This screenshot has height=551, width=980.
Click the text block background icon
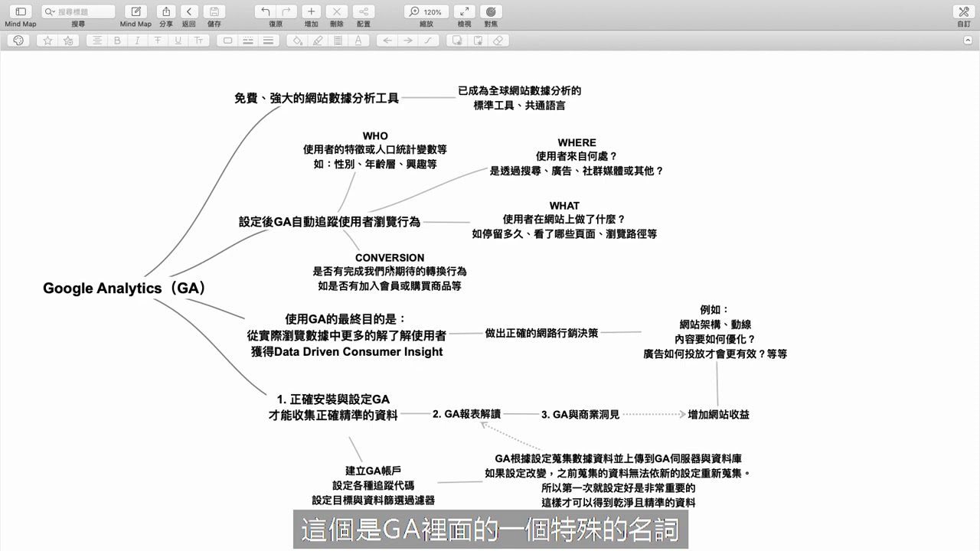coord(338,41)
